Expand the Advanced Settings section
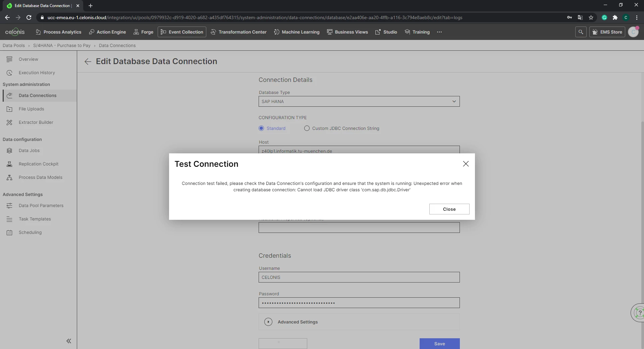Viewport: 644px width, 349px height. 268,322
